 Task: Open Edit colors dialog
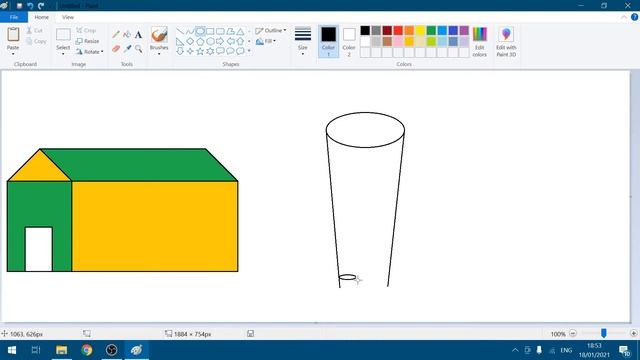point(480,41)
